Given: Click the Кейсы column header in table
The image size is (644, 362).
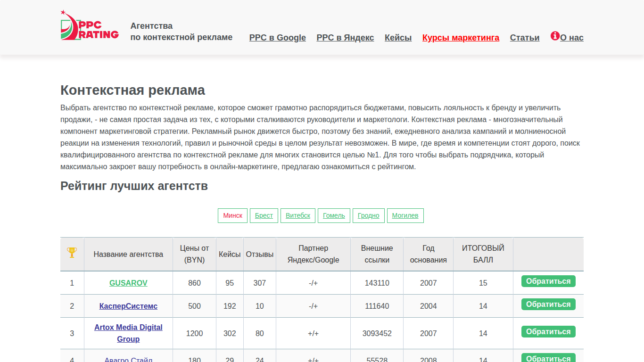Looking at the screenshot, I should pos(230,254).
